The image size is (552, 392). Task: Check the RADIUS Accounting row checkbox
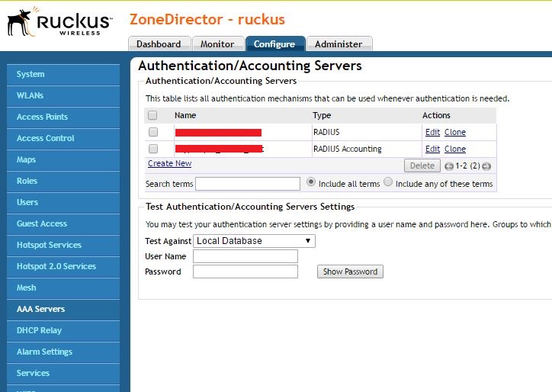(152, 149)
